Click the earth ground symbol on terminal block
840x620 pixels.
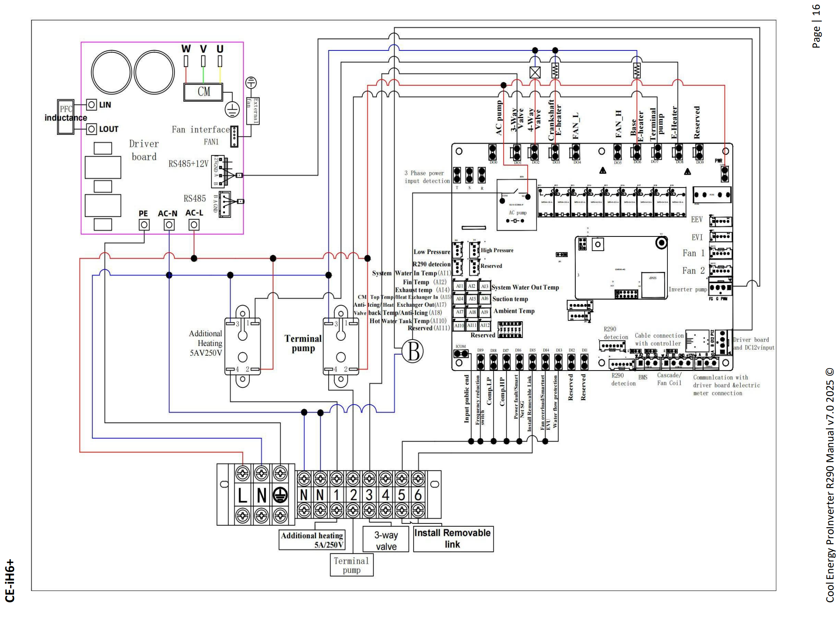tap(280, 495)
